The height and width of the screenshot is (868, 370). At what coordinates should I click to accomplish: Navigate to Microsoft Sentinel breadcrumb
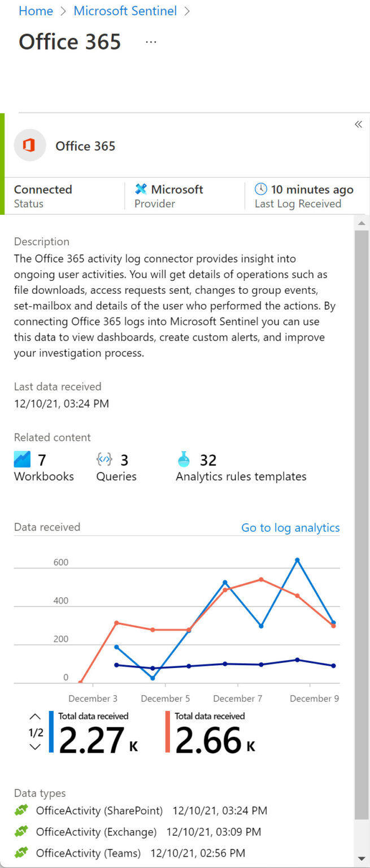[125, 11]
